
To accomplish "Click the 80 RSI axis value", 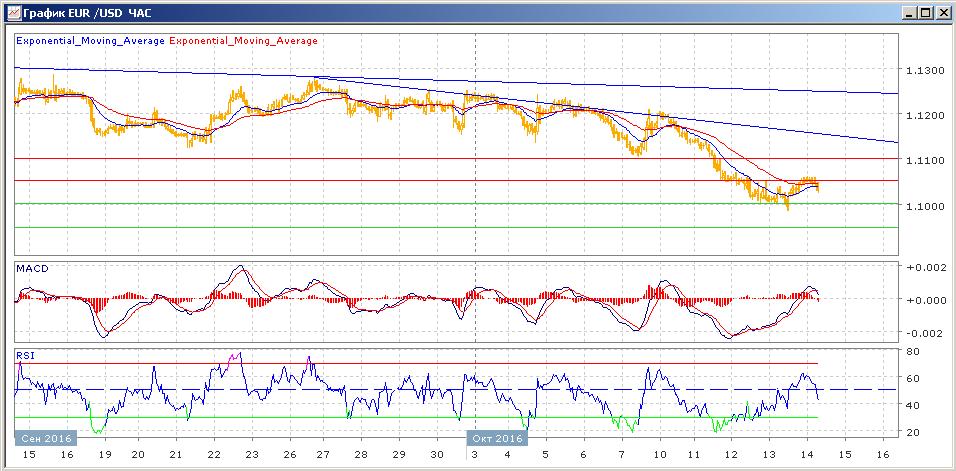I will point(913,352).
